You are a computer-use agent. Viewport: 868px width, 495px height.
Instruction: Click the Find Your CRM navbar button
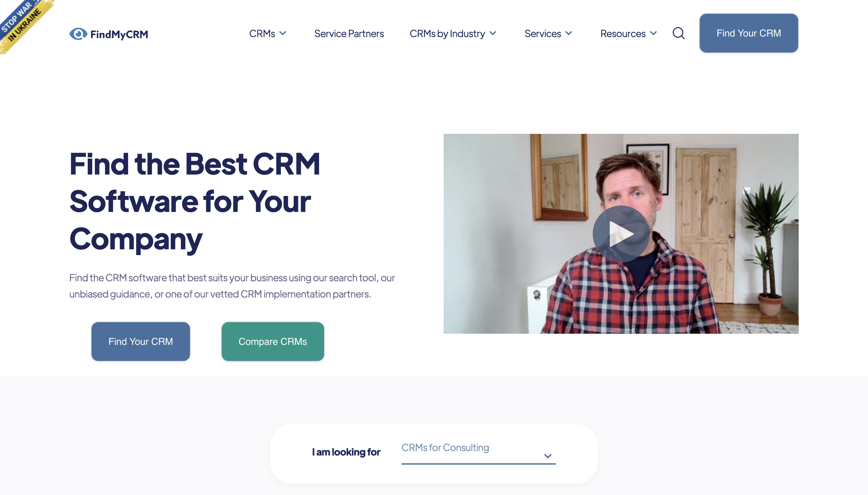coord(749,33)
